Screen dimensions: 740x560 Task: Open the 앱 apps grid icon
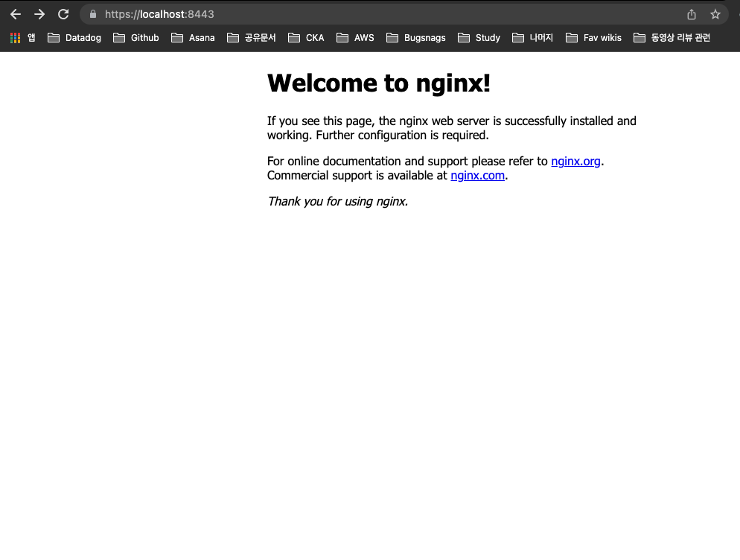(x=14, y=37)
